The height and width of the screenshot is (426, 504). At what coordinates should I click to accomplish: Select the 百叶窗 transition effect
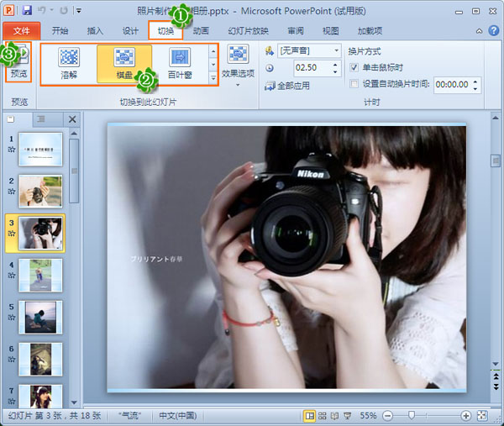pos(180,63)
